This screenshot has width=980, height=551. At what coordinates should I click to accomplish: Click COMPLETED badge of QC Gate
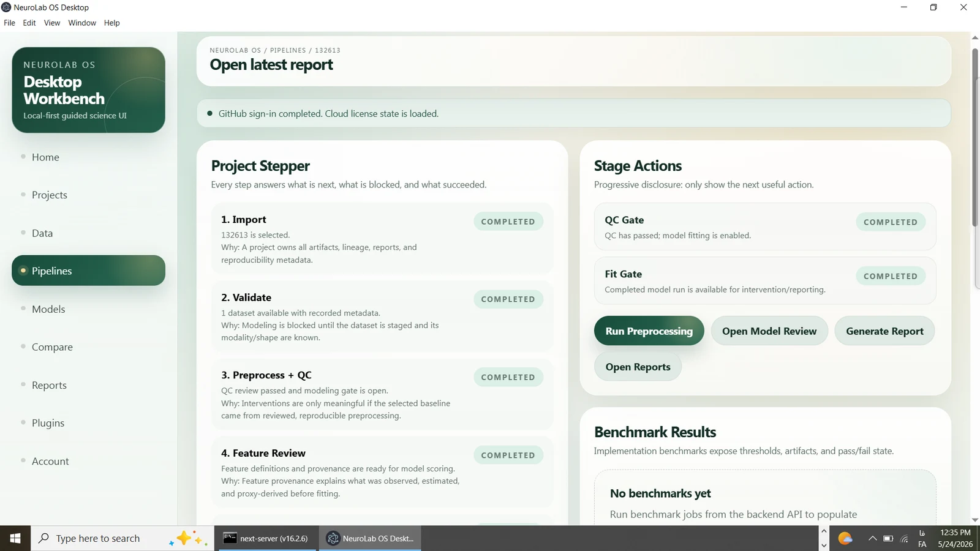coord(891,222)
